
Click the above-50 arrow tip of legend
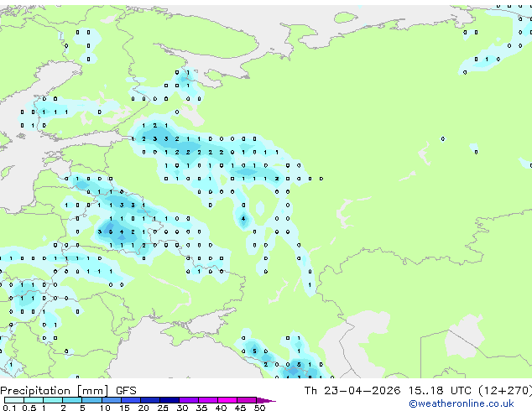click(x=266, y=400)
